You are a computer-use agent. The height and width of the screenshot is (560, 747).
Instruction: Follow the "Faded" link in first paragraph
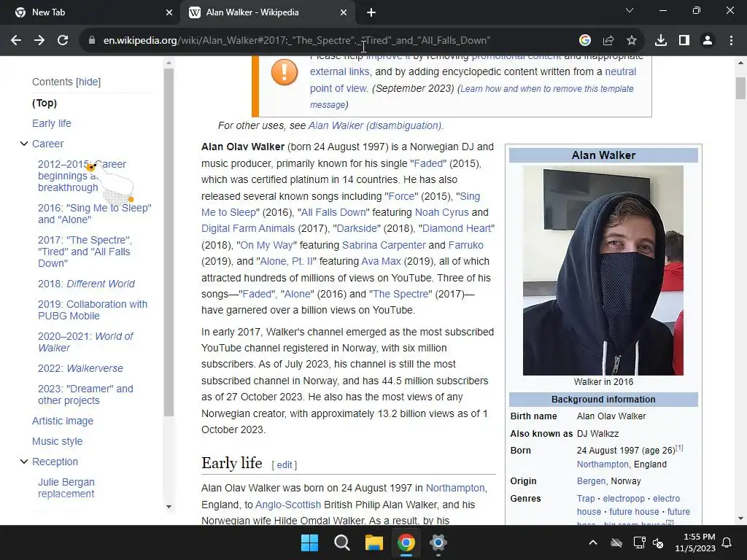[x=428, y=163]
